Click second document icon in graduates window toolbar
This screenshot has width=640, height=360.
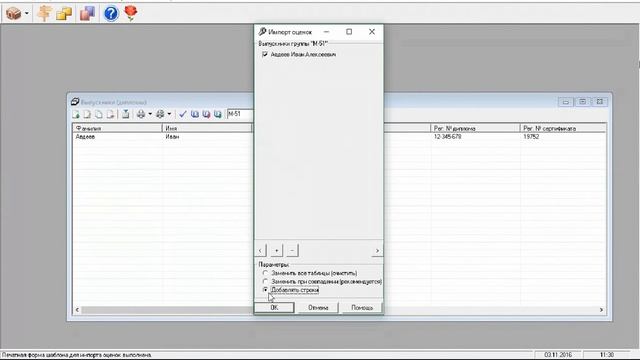pyautogui.click(x=87, y=114)
